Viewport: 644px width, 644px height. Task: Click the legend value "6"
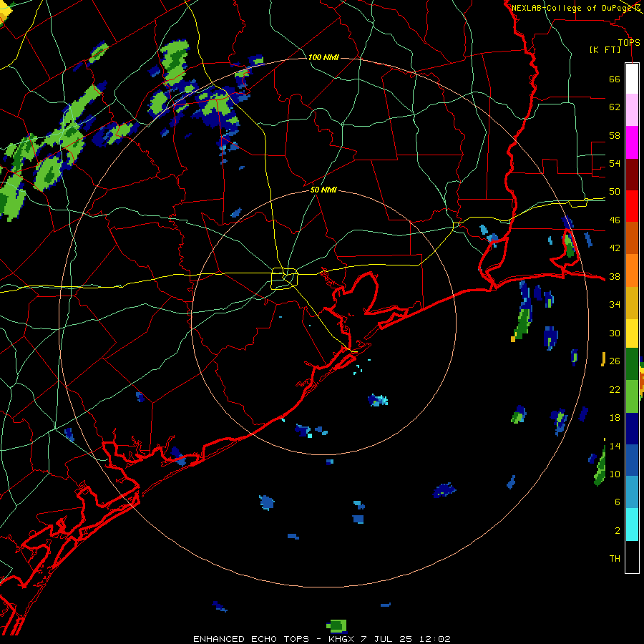coord(618,502)
